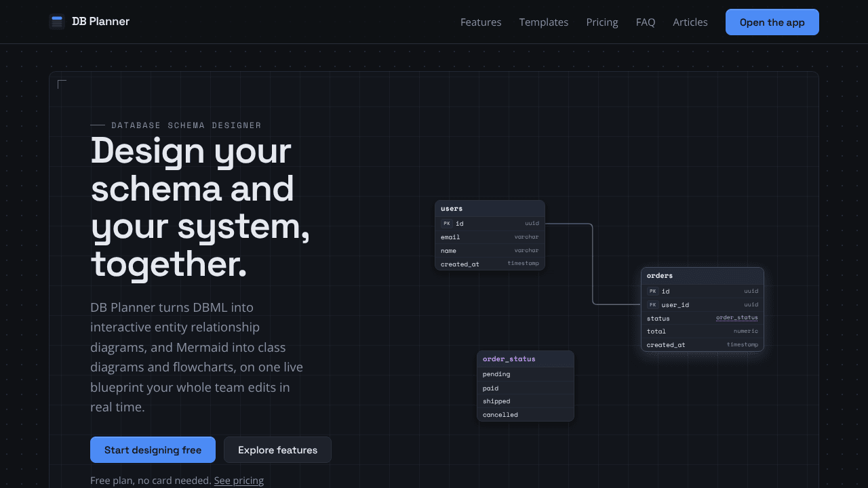Select the orders table header
Viewport: 868px width, 488px height.
pos(703,276)
